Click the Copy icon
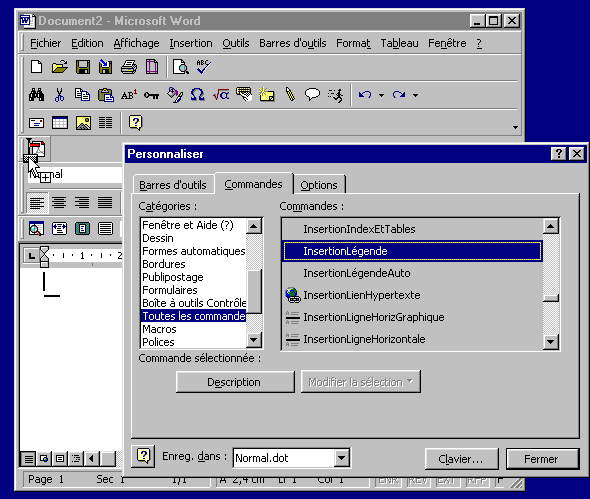The width and height of the screenshot is (590, 499). point(82,95)
